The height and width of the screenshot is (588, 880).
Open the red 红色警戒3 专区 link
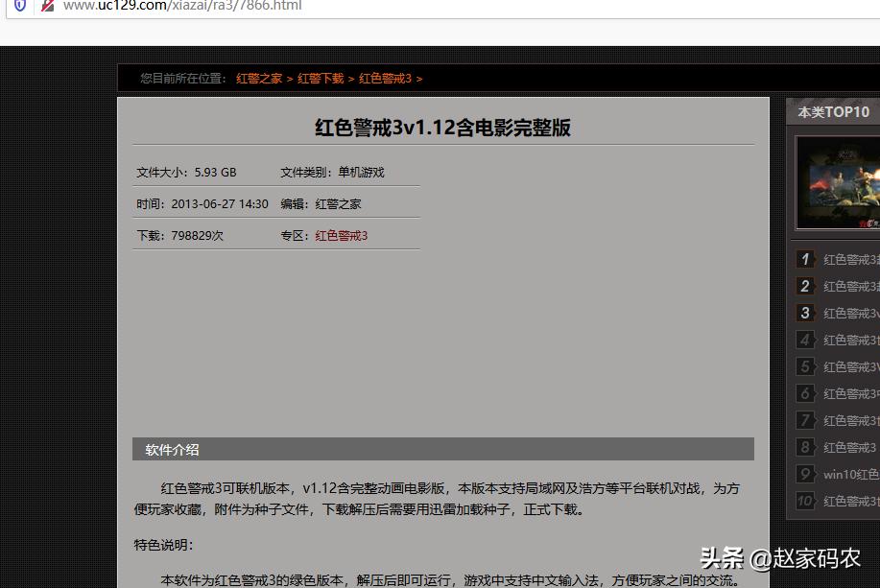[x=342, y=235]
